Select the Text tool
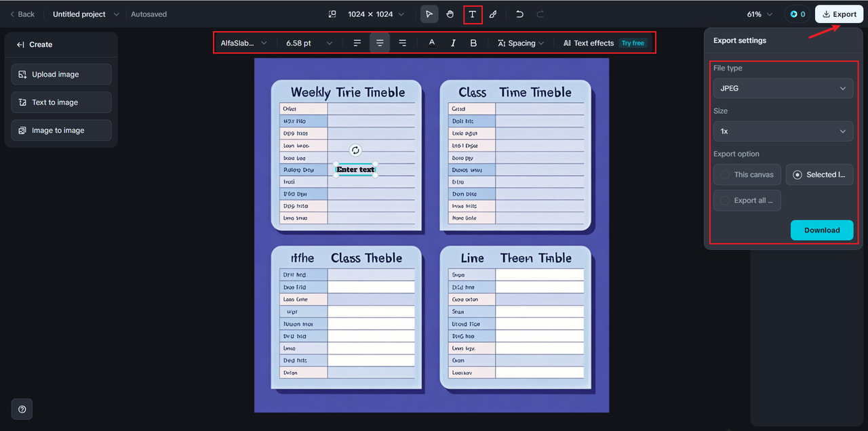 coord(473,14)
